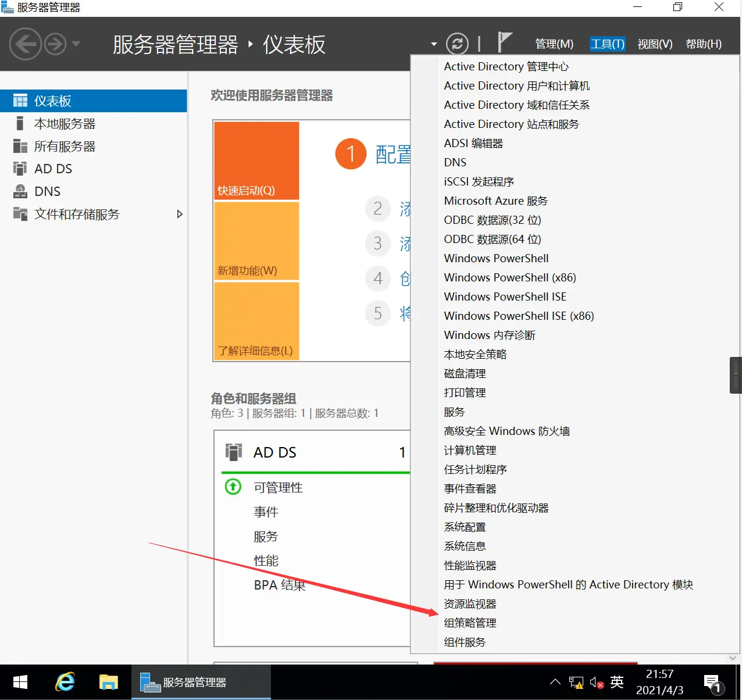Select the 了解详细信息(L) tile
The width and height of the screenshot is (742, 700).
pos(256,321)
